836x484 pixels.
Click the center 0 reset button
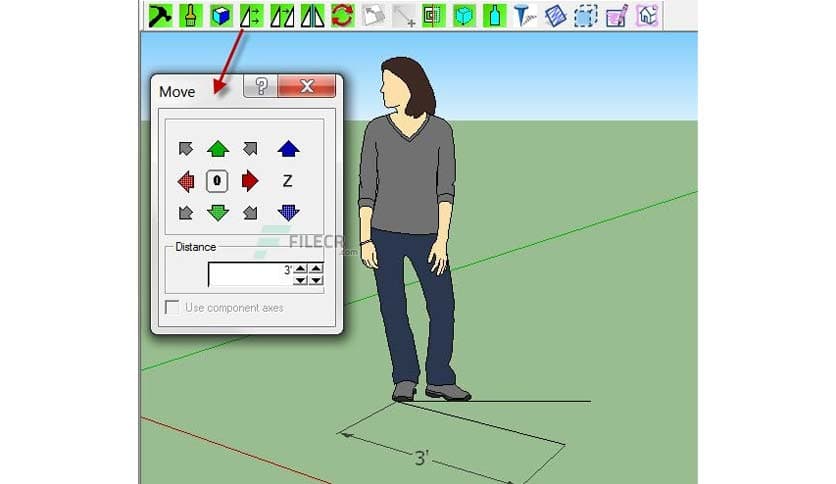pyautogui.click(x=217, y=181)
